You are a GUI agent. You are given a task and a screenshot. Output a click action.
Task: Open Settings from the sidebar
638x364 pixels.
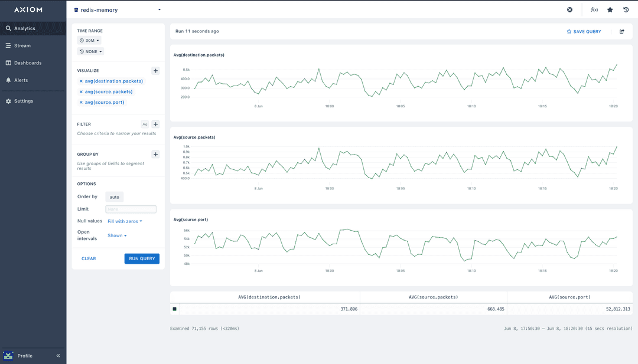pos(24,101)
